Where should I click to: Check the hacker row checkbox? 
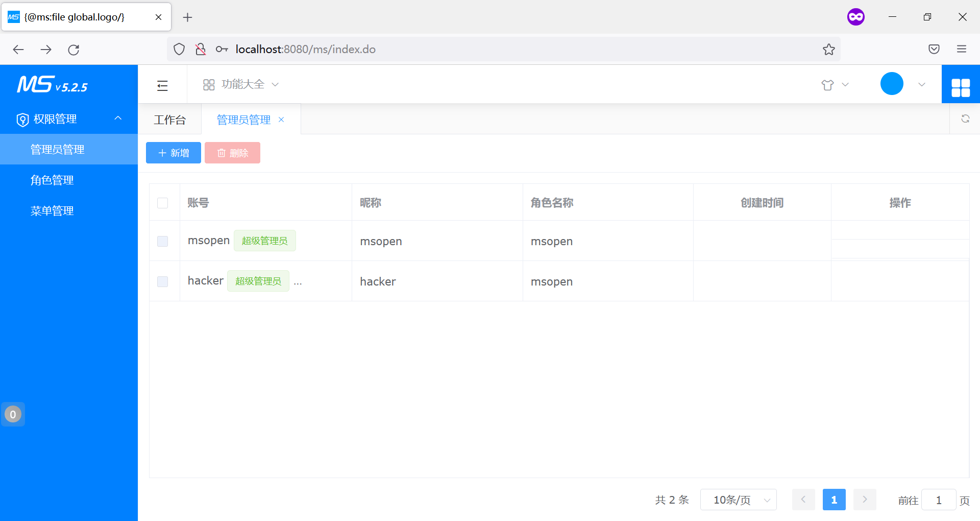tap(162, 281)
